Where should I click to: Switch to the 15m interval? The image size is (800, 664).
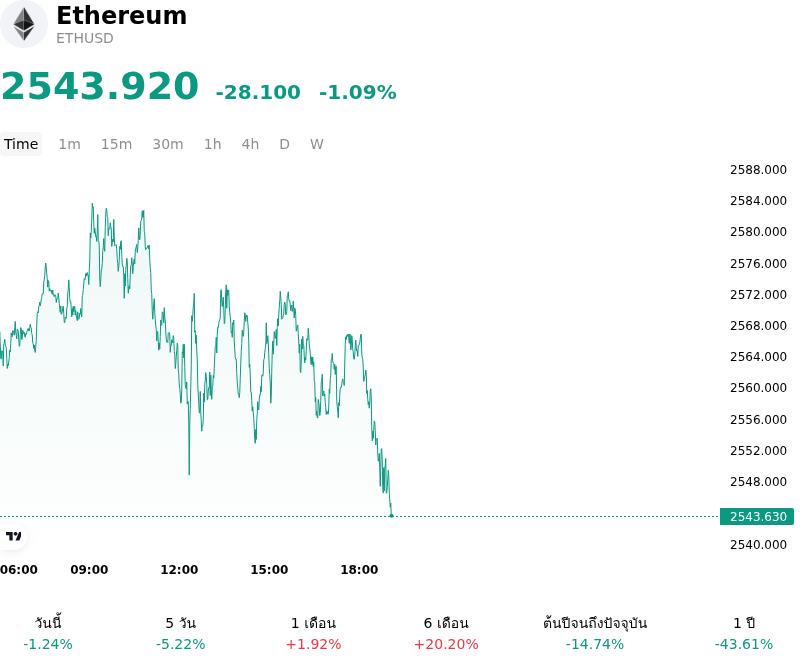tap(116, 144)
